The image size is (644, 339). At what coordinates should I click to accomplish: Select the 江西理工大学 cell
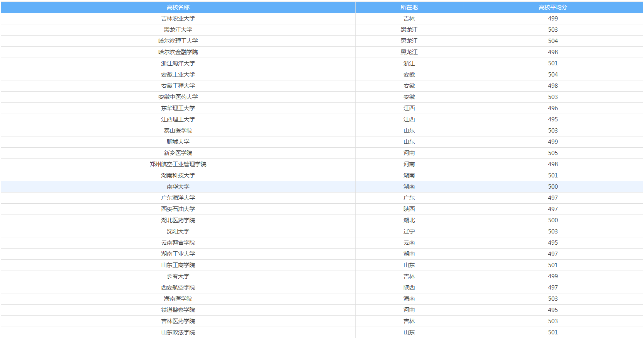click(x=178, y=119)
